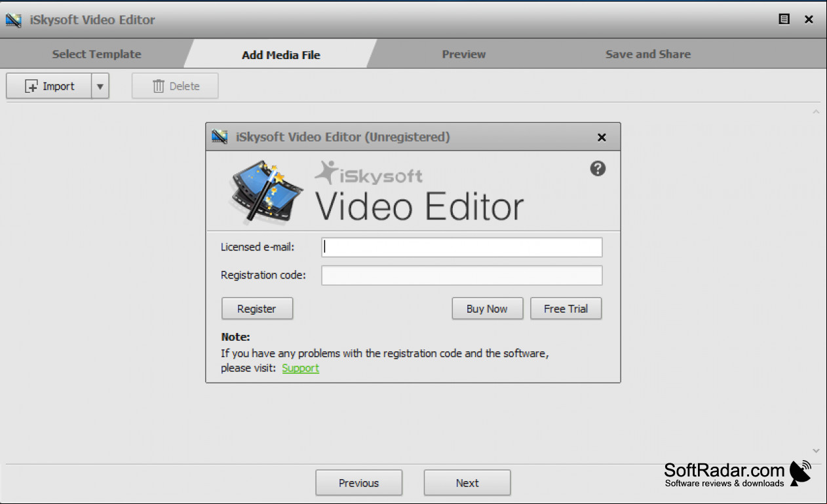Switch to the Select Template tab
Viewport: 827px width, 504px height.
point(96,54)
